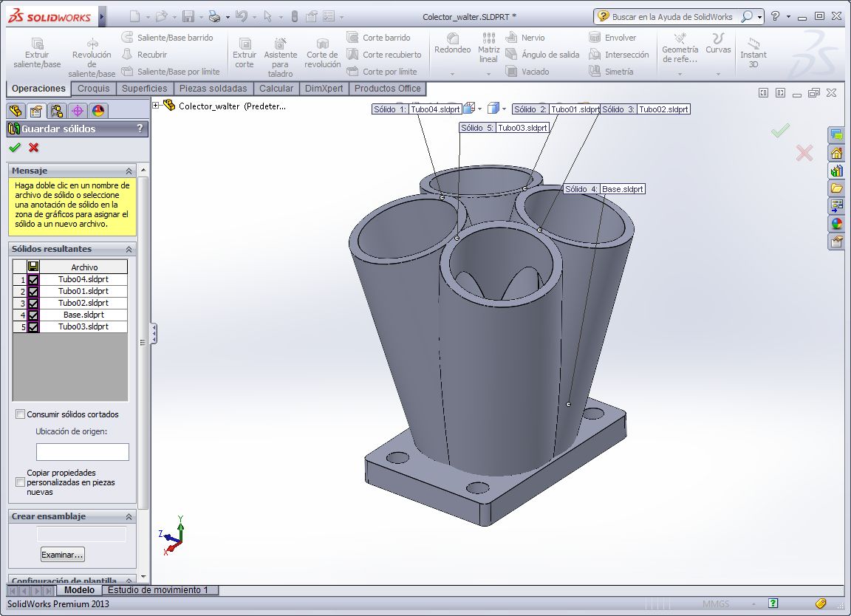The image size is (851, 616).
Task: Open the ConfigurationManager panel icon
Action: pos(56,112)
